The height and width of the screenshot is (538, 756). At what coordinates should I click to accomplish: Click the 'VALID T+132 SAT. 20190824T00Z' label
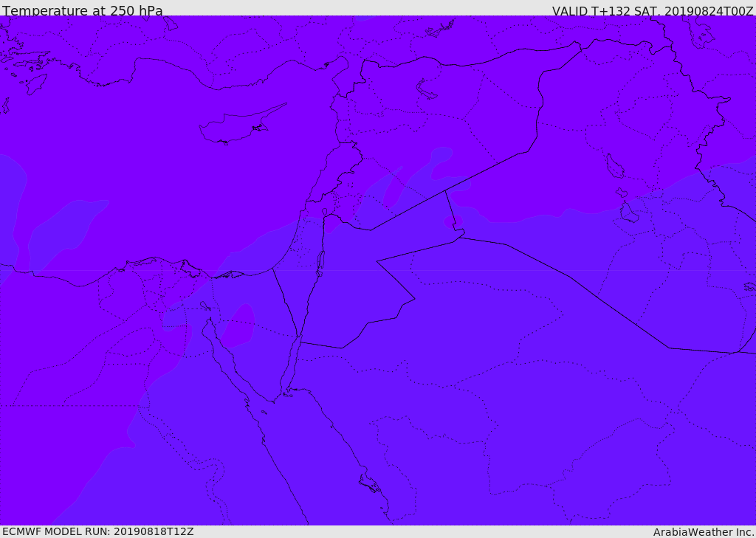(x=653, y=10)
